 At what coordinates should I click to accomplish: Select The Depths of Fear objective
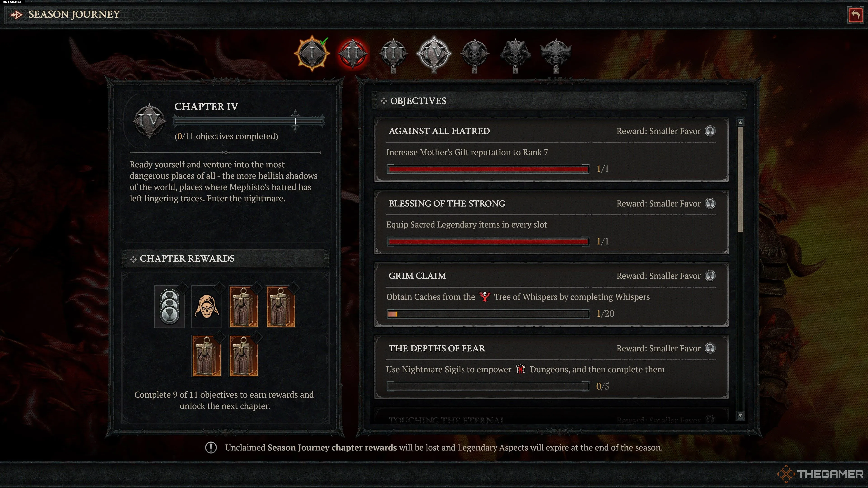coord(551,367)
